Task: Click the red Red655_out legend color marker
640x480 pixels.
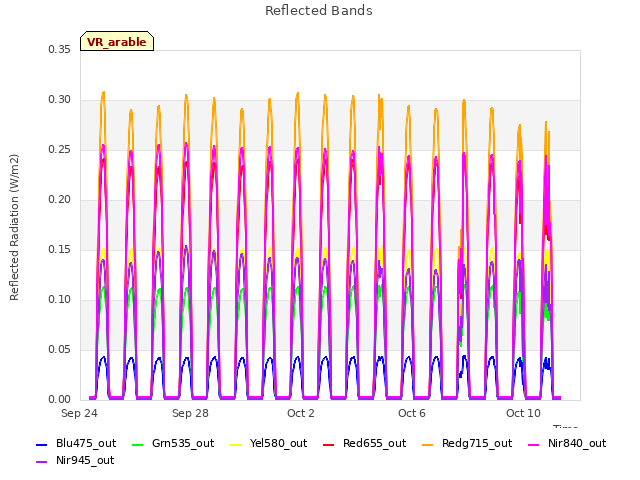Action: click(x=329, y=444)
